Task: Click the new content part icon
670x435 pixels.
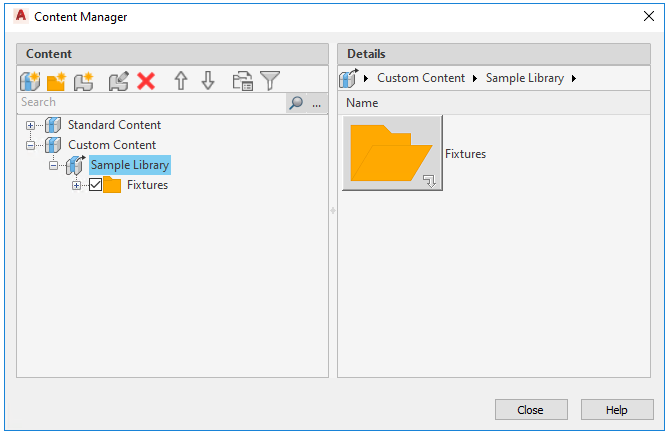Action: click(84, 81)
